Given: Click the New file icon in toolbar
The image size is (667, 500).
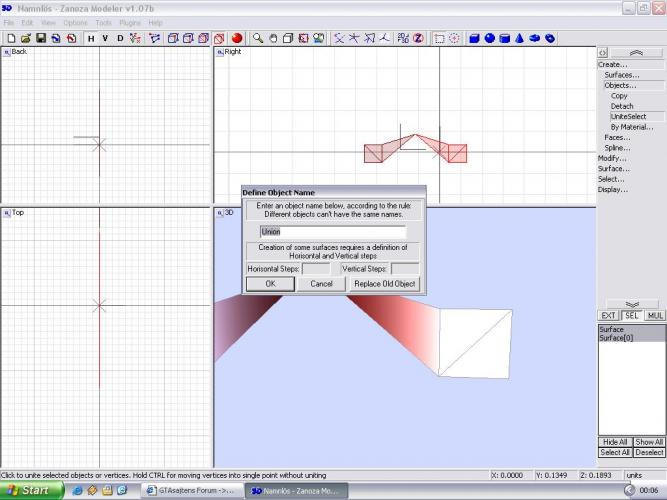Looking at the screenshot, I should point(10,38).
